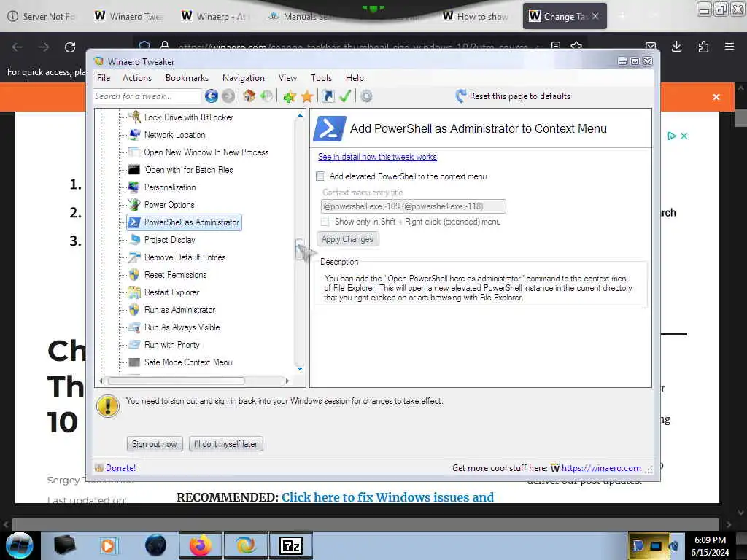Click the create shortcut arrow icon
The image size is (747, 560).
328,96
